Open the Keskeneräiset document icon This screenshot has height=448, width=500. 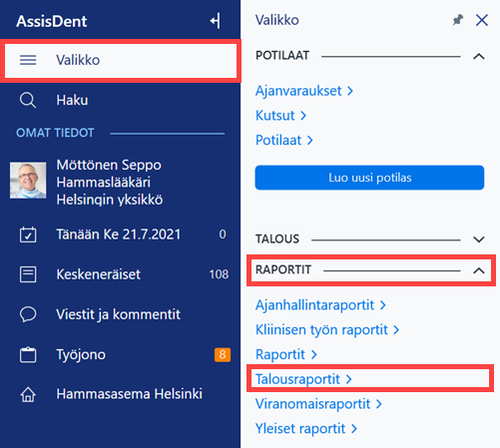(x=28, y=274)
